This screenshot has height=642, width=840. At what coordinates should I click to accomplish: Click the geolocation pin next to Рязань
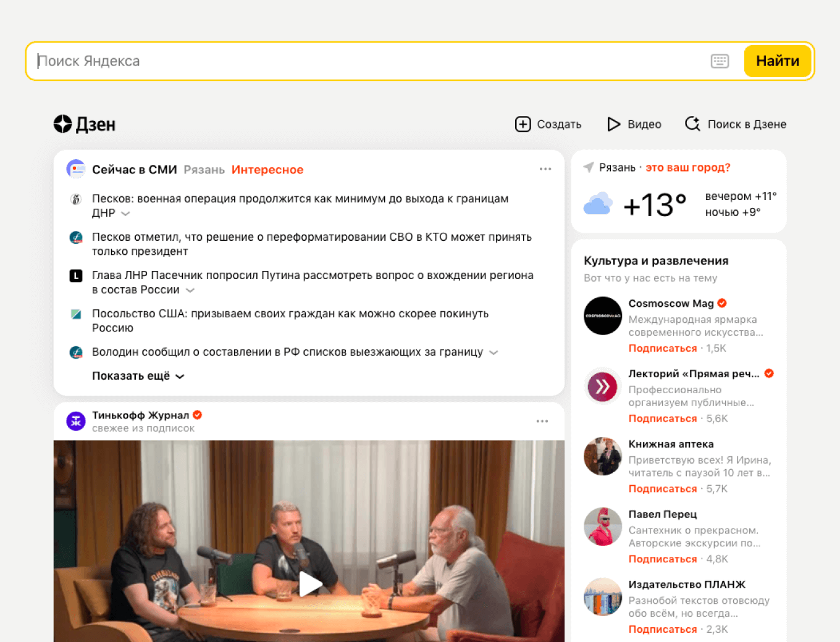[587, 167]
